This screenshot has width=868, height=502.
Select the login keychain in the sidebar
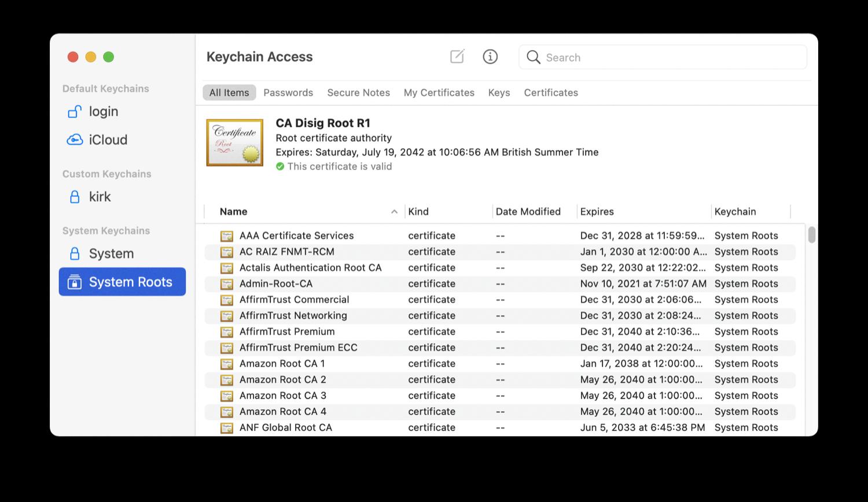pyautogui.click(x=103, y=112)
